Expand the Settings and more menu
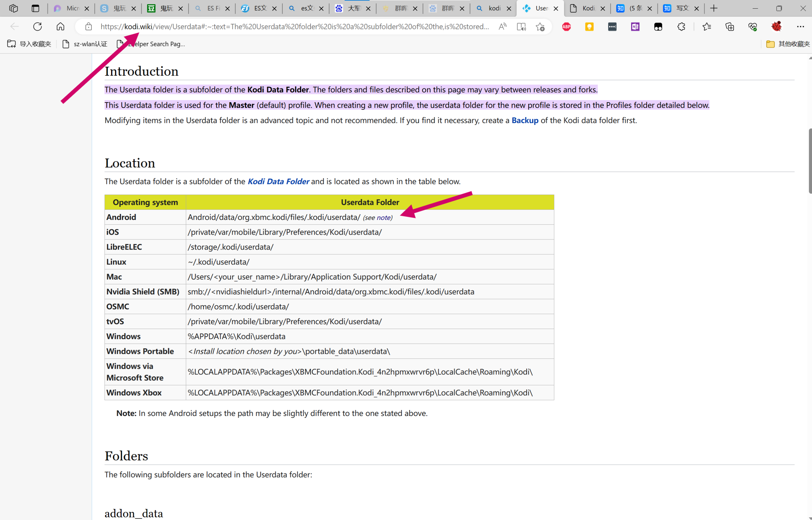Screen dimensions: 812x520 click(x=800, y=27)
